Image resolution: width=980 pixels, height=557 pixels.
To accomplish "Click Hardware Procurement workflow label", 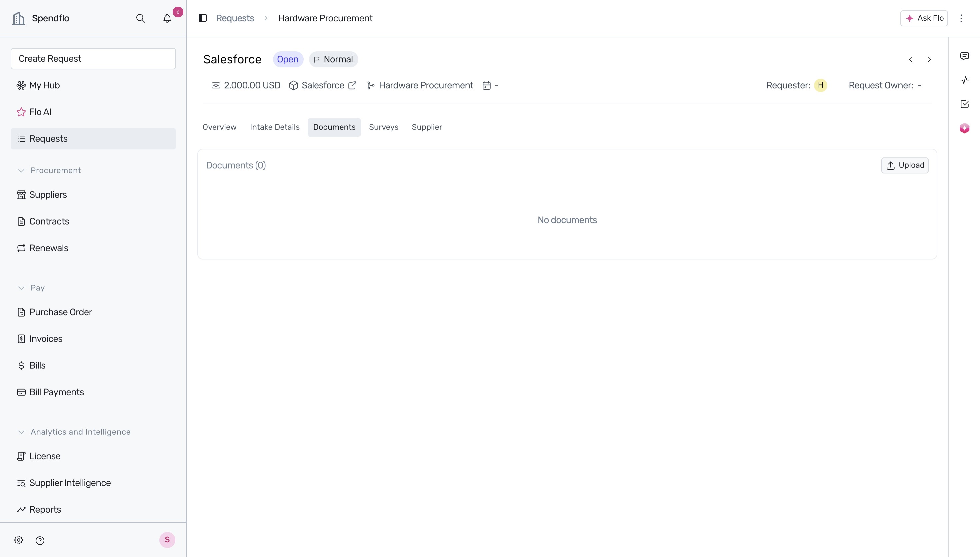I will (426, 85).
